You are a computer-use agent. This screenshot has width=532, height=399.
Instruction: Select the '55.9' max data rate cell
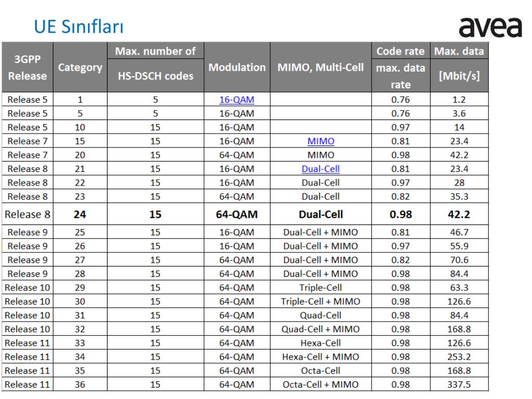click(459, 246)
